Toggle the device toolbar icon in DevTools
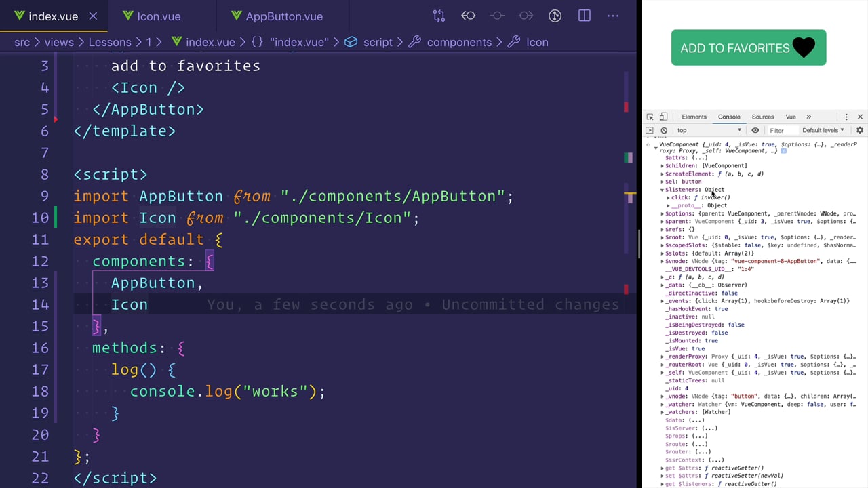This screenshot has width=868, height=488. (x=663, y=117)
